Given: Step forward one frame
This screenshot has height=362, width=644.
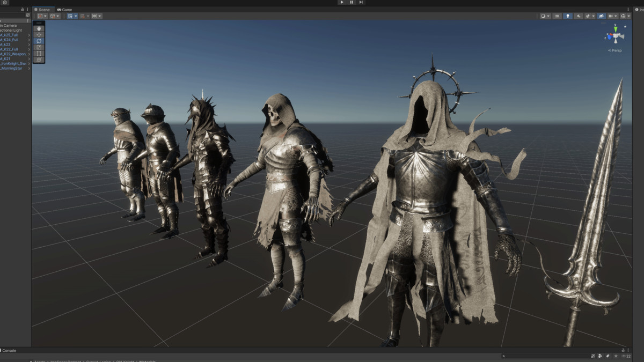Looking at the screenshot, I should click(361, 2).
